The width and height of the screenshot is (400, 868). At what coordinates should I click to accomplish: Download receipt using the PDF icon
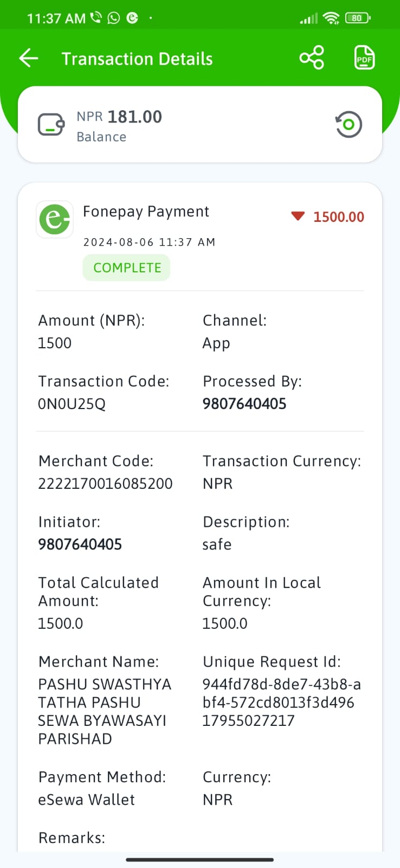[x=364, y=58]
